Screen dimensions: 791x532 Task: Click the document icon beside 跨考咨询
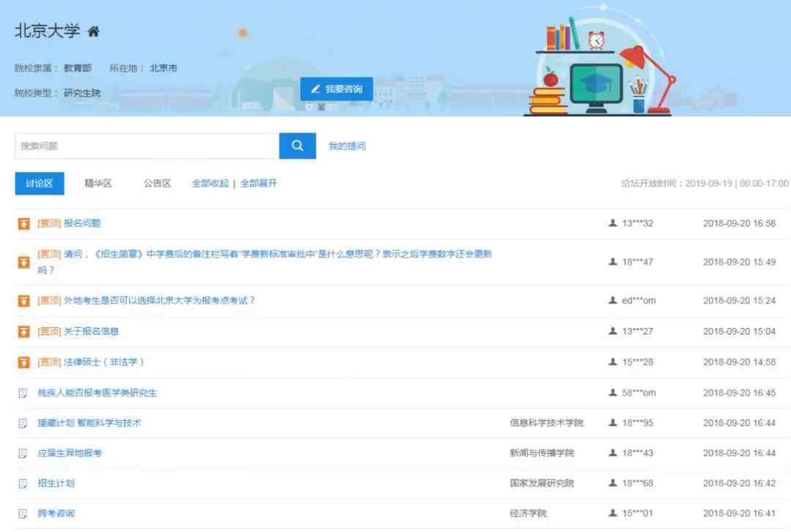tap(23, 514)
